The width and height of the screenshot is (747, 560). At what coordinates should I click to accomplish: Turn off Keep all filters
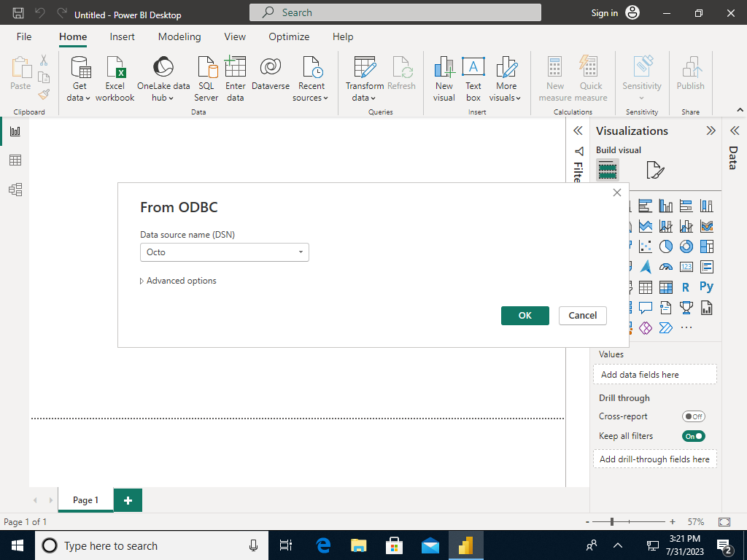(693, 435)
